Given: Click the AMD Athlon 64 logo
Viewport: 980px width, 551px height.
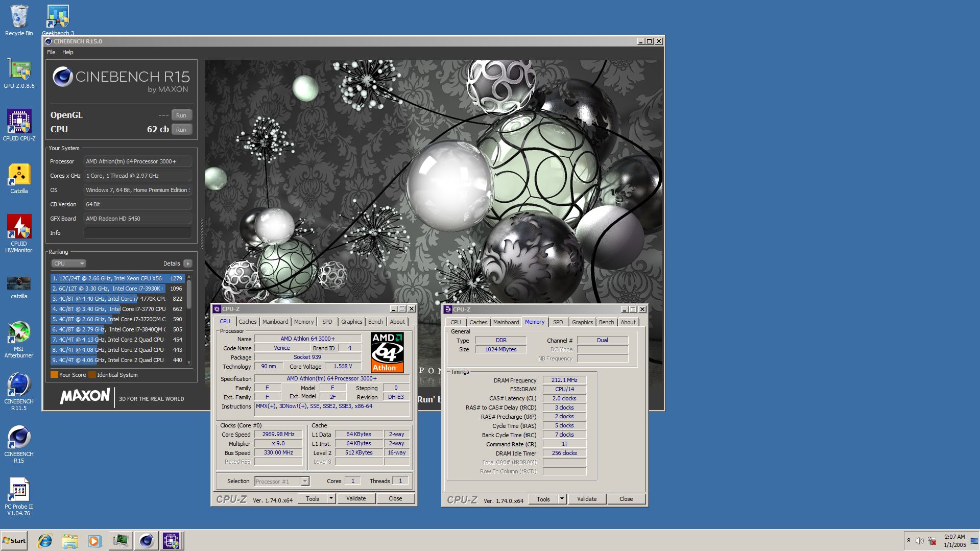Looking at the screenshot, I should (387, 352).
